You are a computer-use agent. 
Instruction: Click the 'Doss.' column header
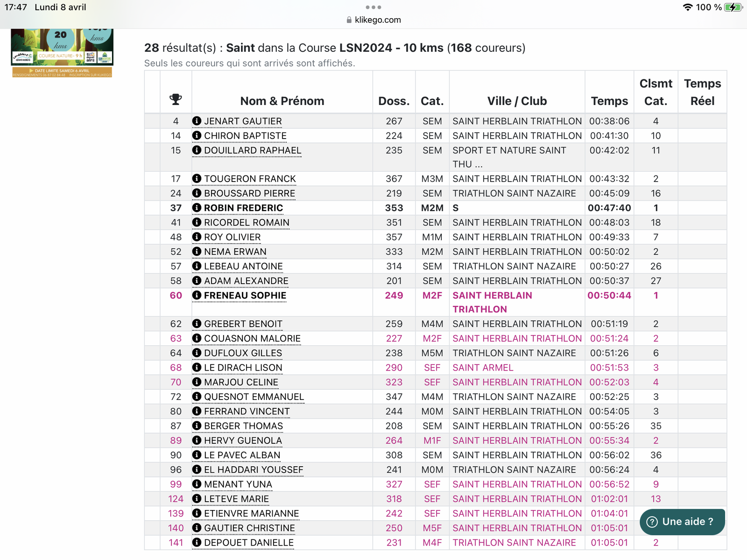click(x=394, y=101)
